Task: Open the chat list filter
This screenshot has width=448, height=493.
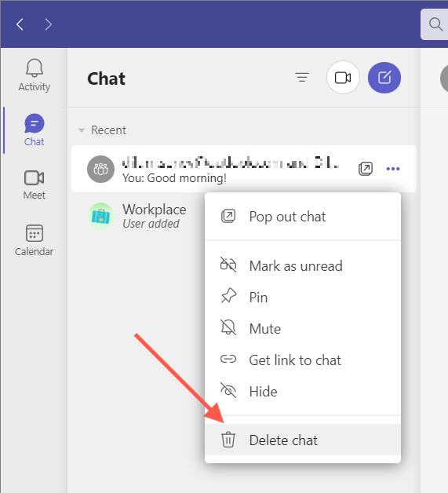Action: click(302, 78)
